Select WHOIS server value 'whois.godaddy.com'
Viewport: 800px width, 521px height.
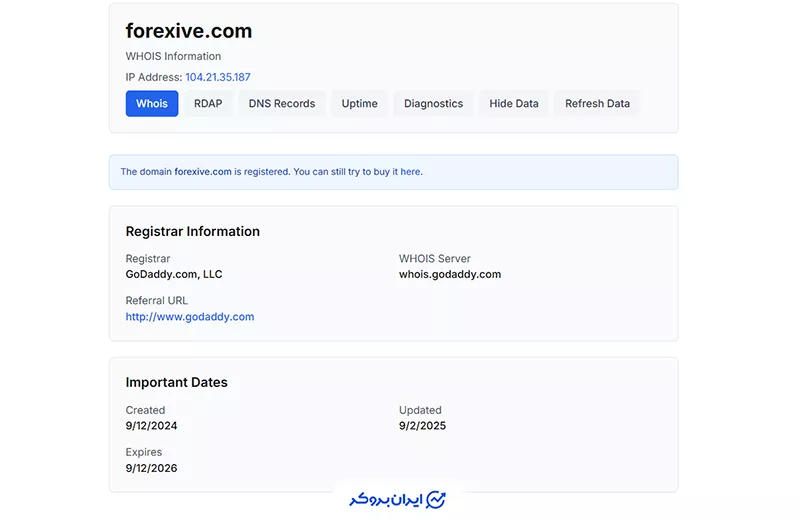(x=450, y=275)
